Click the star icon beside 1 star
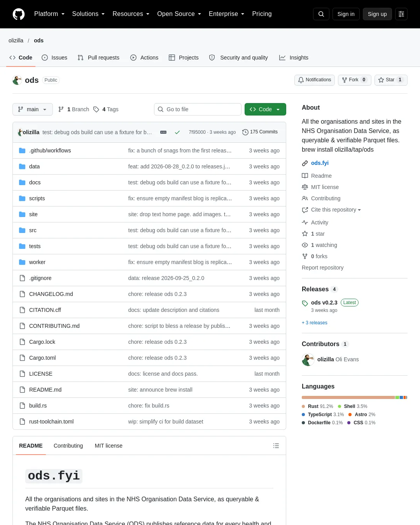Screen dimensions: 420x525 coord(305,234)
